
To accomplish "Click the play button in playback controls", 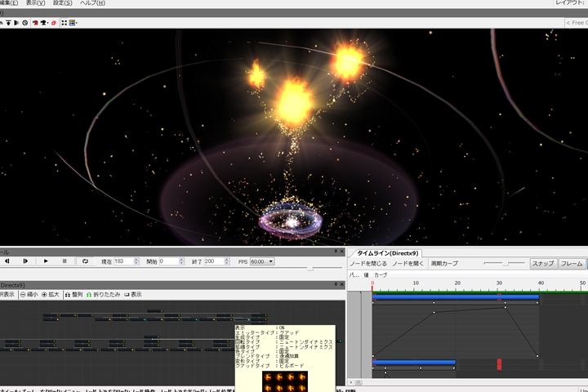I will 46,261.
